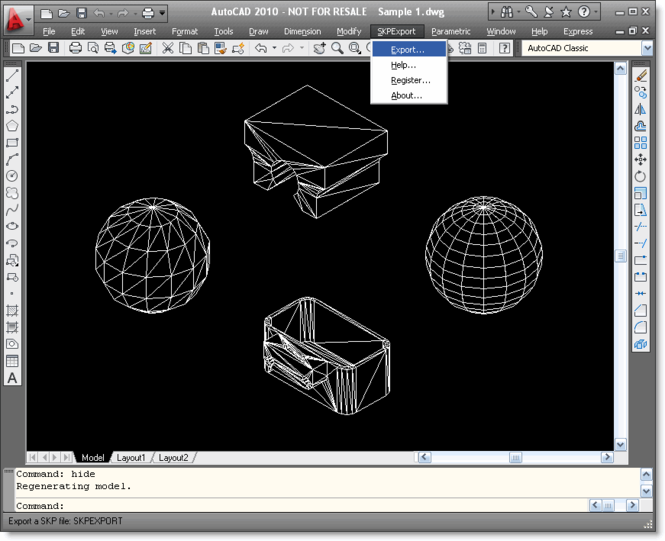Click the Plot Preview icon

(92, 48)
